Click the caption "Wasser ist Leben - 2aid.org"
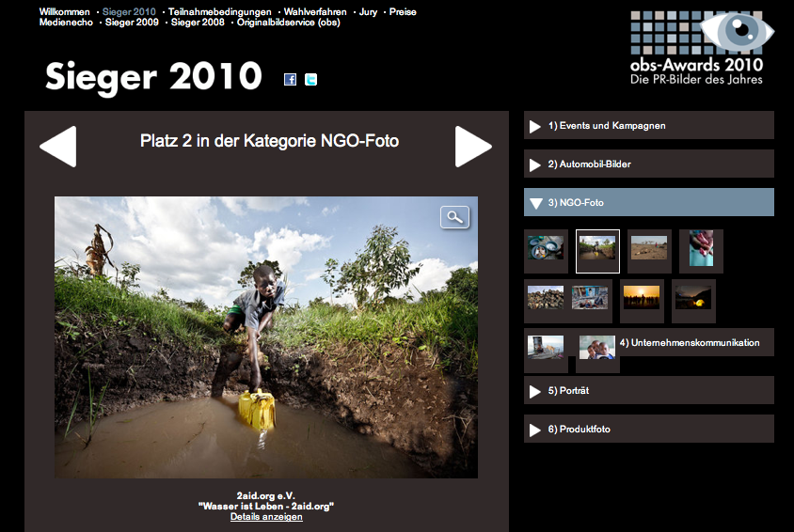 (266, 507)
